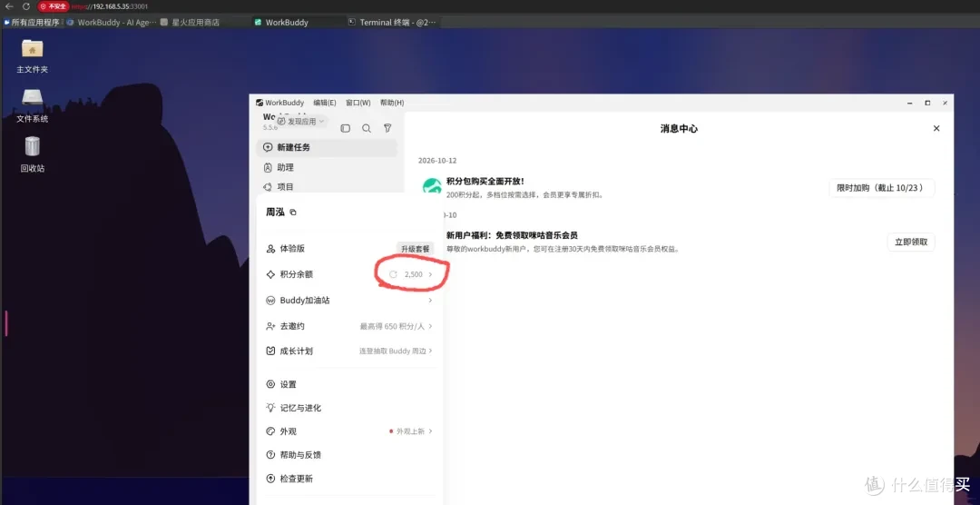The image size is (980, 505).
Task: Click the 外观 palette icon
Action: (x=270, y=431)
